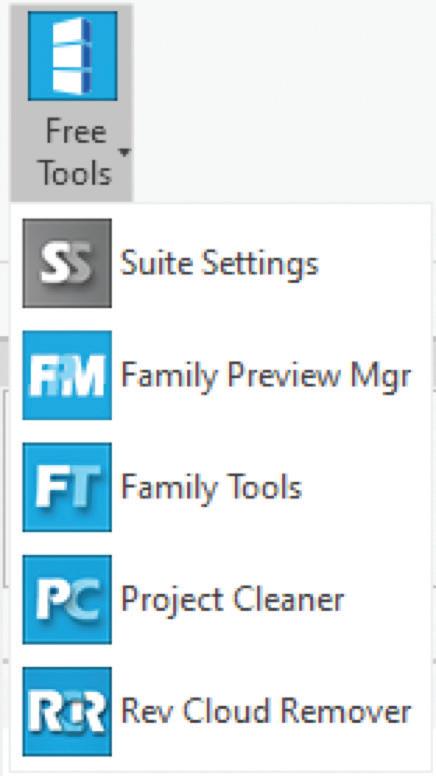Open Suite Settings from the menu
Viewport: 436px width, 776px height.
pos(220,263)
